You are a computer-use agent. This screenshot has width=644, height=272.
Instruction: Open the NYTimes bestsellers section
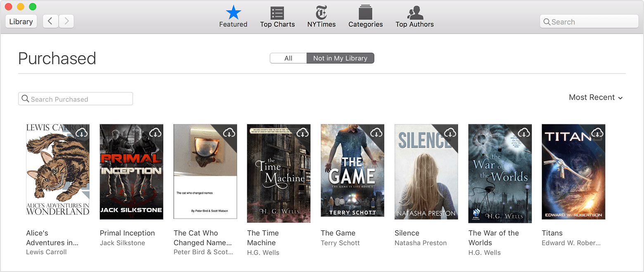(x=322, y=17)
